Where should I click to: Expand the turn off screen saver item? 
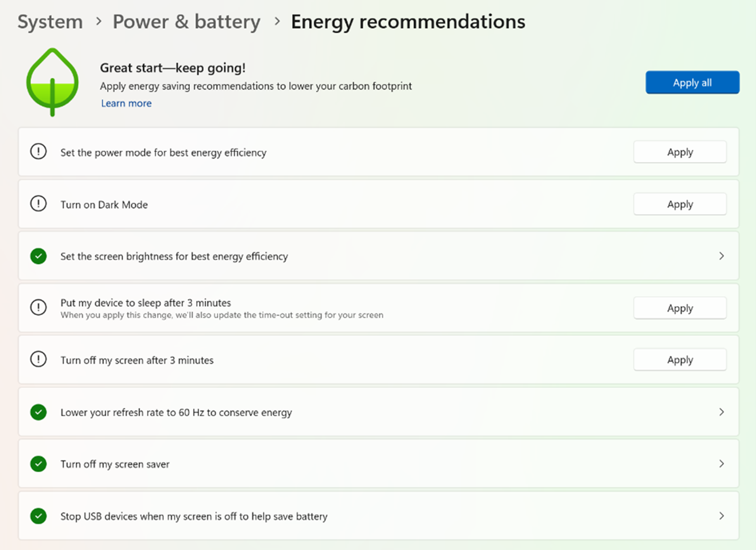[x=721, y=464]
